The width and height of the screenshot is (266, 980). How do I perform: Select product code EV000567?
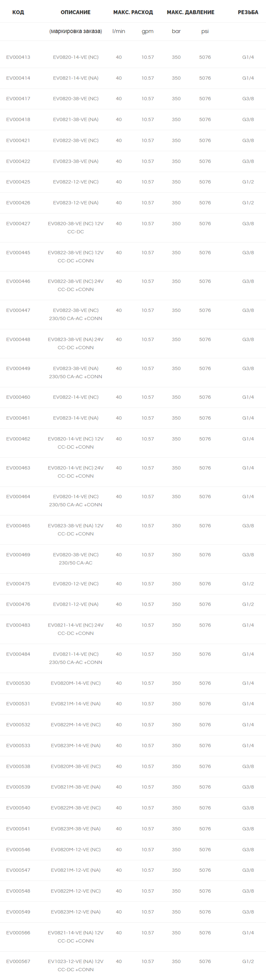tap(18, 962)
